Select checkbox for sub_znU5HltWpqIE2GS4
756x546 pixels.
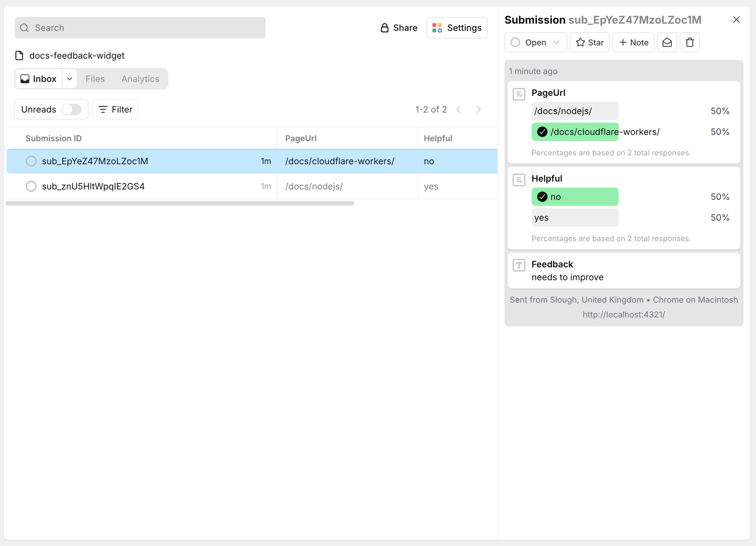click(x=31, y=186)
